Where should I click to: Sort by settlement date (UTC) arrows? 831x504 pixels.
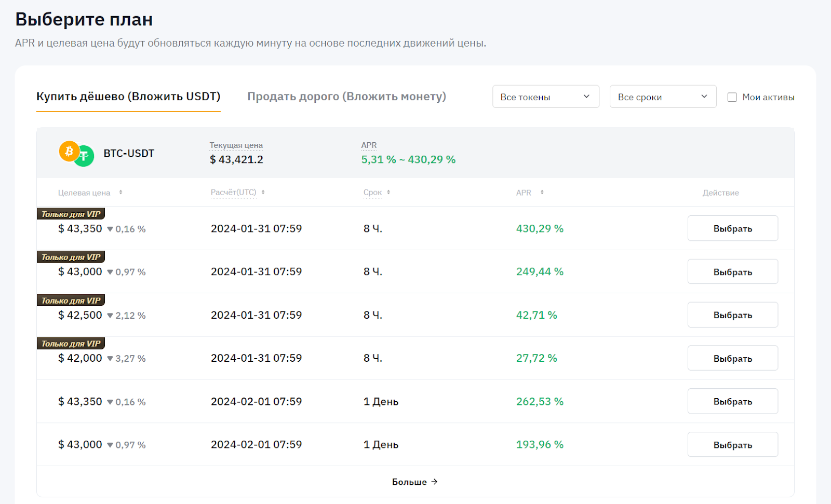pyautogui.click(x=263, y=193)
